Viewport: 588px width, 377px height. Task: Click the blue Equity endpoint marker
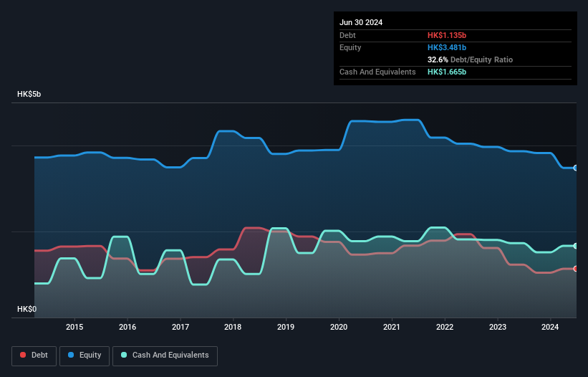(x=576, y=168)
